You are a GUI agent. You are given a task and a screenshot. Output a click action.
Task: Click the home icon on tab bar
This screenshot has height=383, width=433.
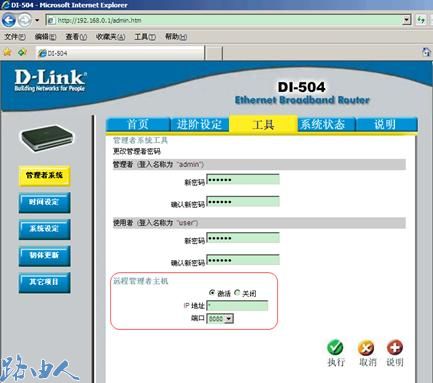tap(426, 52)
